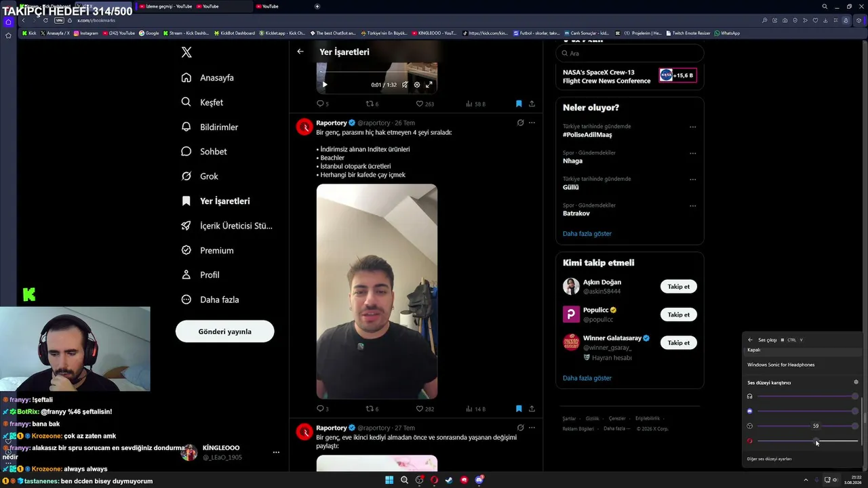Adjust the Discord volume slider
This screenshot has width=868, height=488.
tap(808, 411)
